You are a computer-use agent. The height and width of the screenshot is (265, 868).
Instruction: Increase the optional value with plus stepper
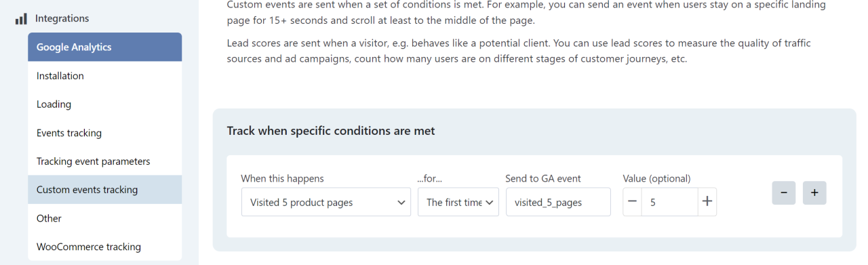click(707, 202)
